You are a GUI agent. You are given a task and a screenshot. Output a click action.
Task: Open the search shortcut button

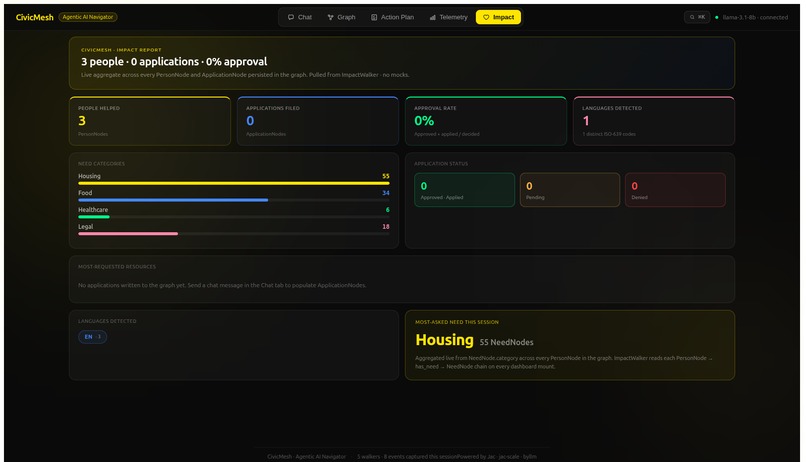point(697,17)
